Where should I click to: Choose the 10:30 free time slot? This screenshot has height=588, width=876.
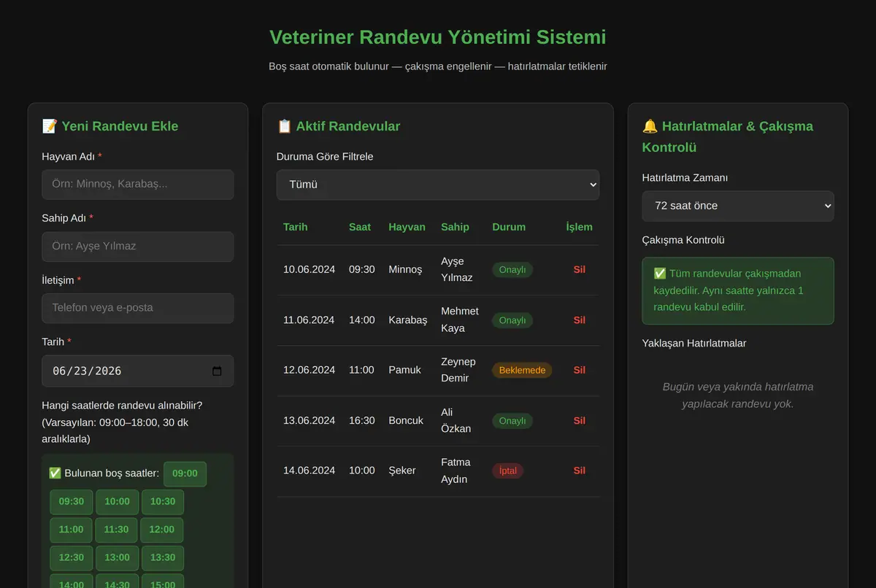click(x=163, y=502)
